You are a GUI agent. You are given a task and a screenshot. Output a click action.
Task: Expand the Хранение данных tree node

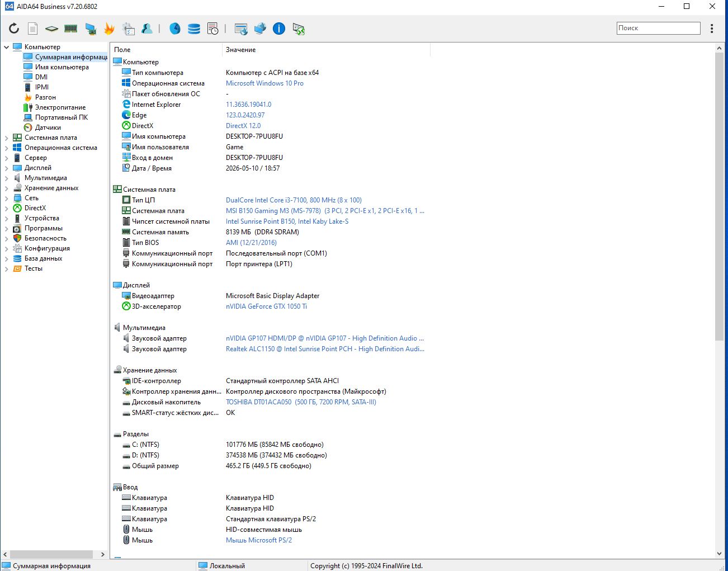pyautogui.click(x=6, y=188)
